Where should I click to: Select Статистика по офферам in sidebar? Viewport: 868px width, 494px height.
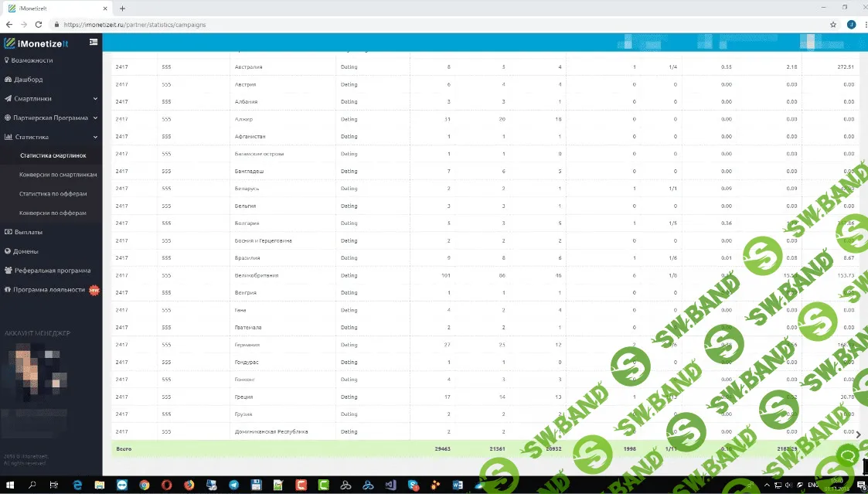(x=53, y=194)
